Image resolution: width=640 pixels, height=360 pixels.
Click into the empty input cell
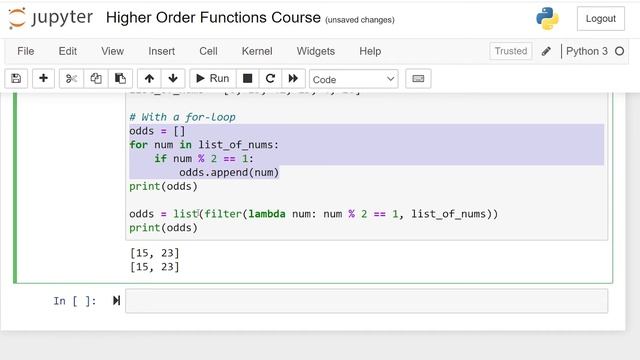pos(366,301)
